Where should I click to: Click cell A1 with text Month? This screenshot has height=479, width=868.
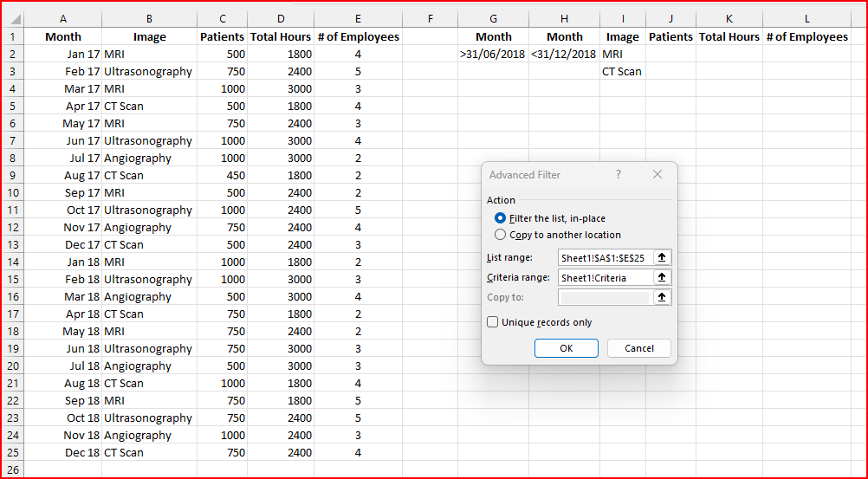(x=63, y=37)
